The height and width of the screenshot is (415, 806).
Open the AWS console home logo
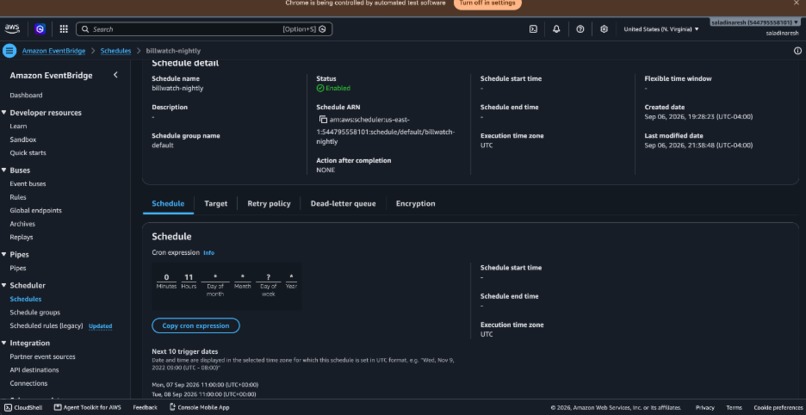12,29
